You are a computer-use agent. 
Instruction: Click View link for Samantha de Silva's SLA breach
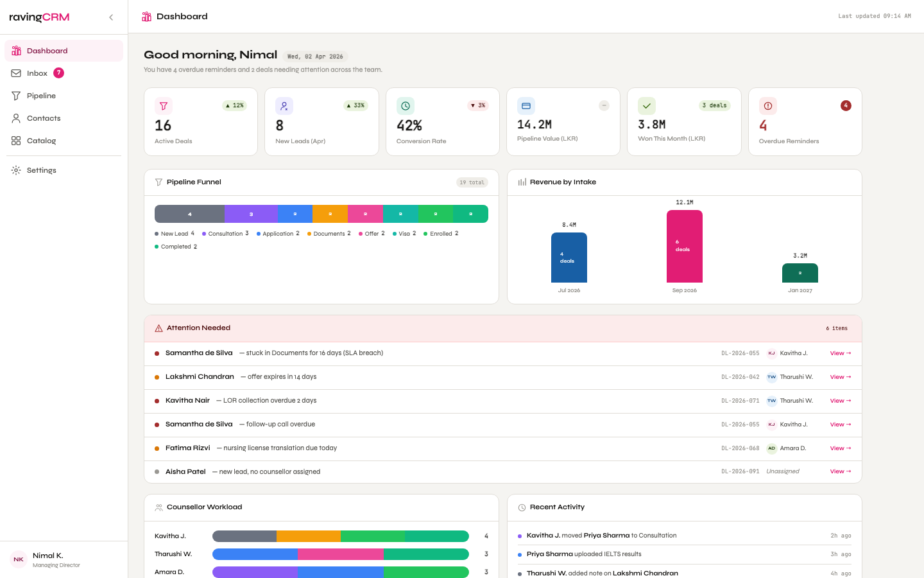(840, 353)
